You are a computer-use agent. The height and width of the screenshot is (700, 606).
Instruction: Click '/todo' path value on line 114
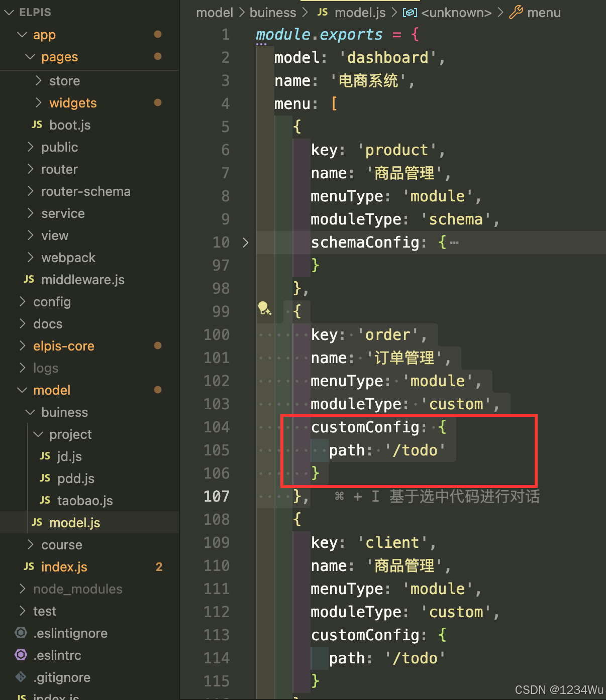pos(415,658)
